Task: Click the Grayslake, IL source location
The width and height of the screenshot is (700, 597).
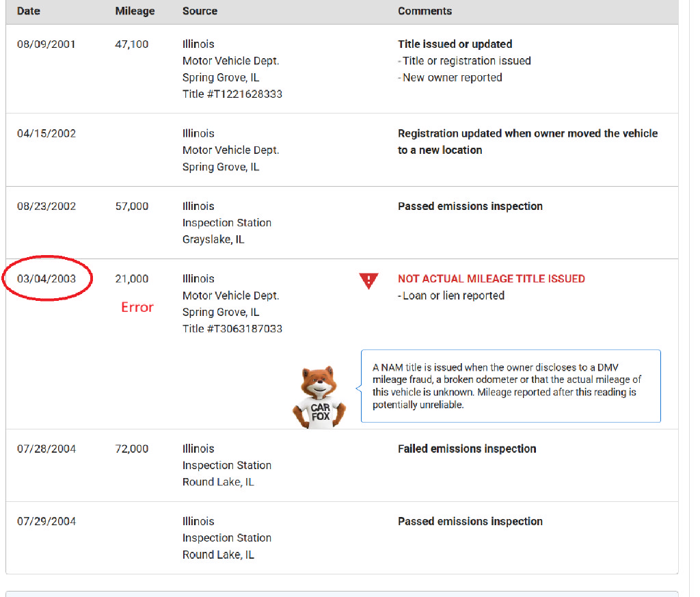Action: pyautogui.click(x=213, y=239)
